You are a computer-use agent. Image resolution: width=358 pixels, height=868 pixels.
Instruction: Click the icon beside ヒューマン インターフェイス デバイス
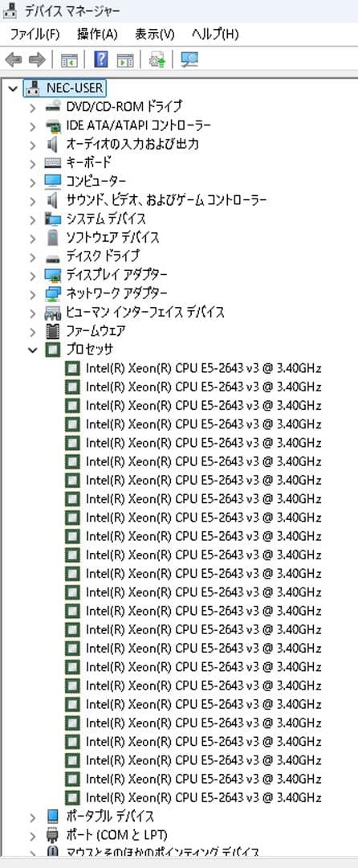click(x=53, y=313)
